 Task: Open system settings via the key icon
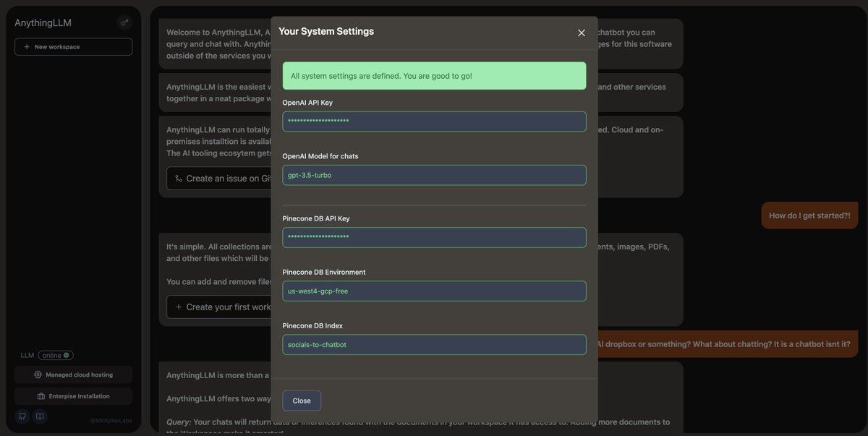pos(124,22)
